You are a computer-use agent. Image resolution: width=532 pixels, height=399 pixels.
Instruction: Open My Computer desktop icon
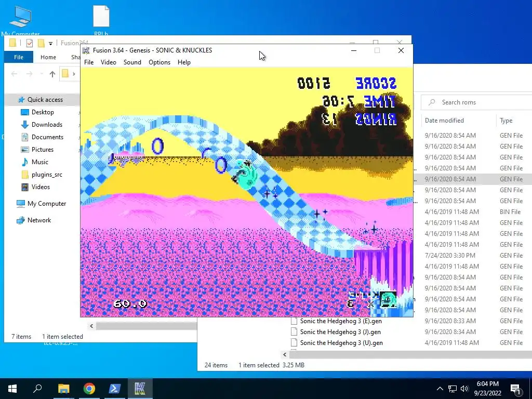point(20,21)
